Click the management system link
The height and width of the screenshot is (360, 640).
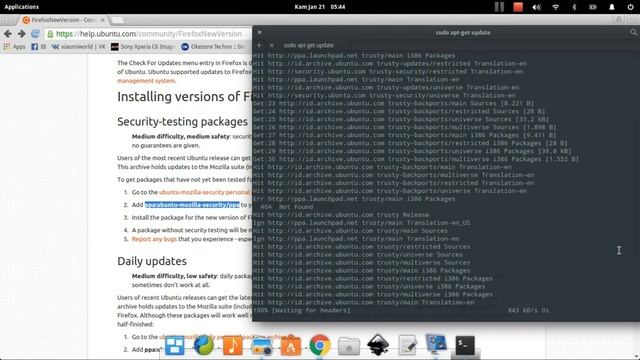click(x=146, y=81)
